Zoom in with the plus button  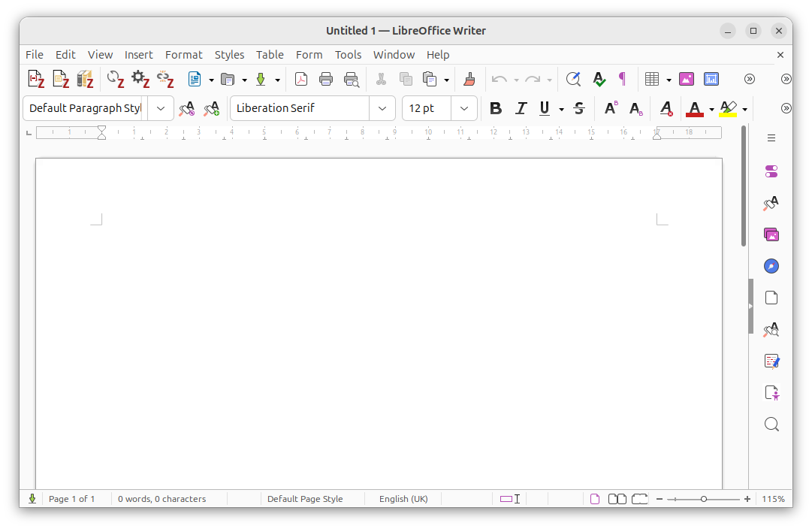coord(747,499)
